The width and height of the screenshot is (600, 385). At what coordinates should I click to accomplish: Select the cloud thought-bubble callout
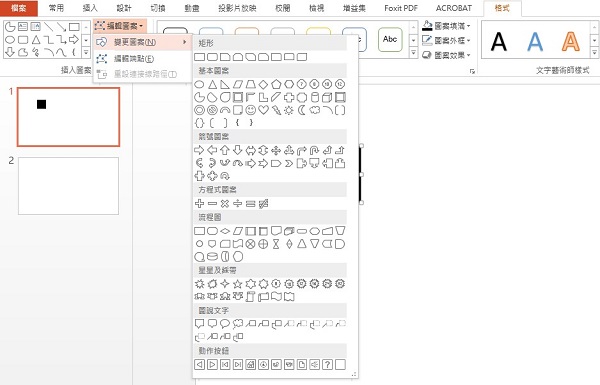238,324
